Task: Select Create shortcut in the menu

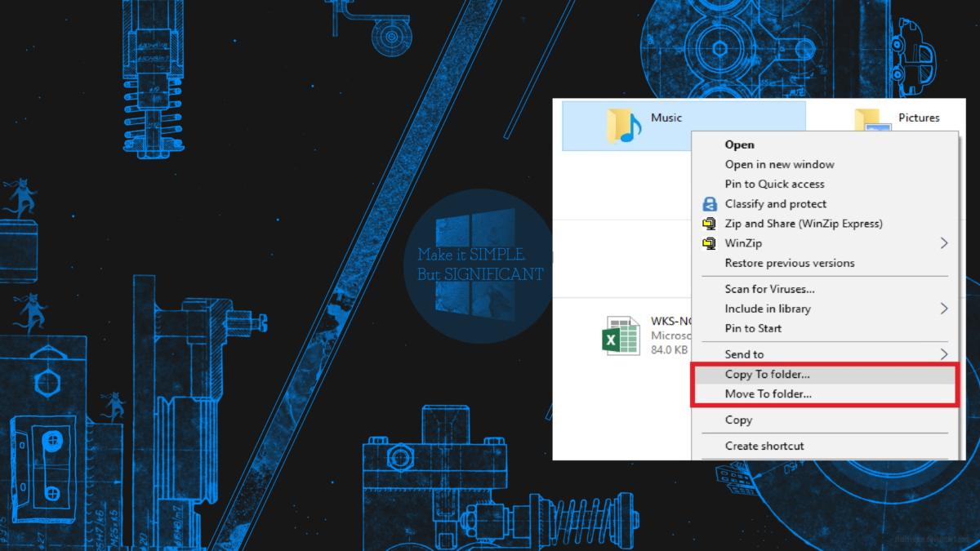Action: (x=764, y=446)
